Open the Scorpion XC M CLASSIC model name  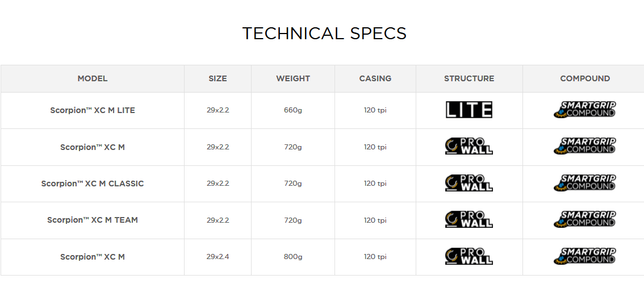(x=93, y=184)
